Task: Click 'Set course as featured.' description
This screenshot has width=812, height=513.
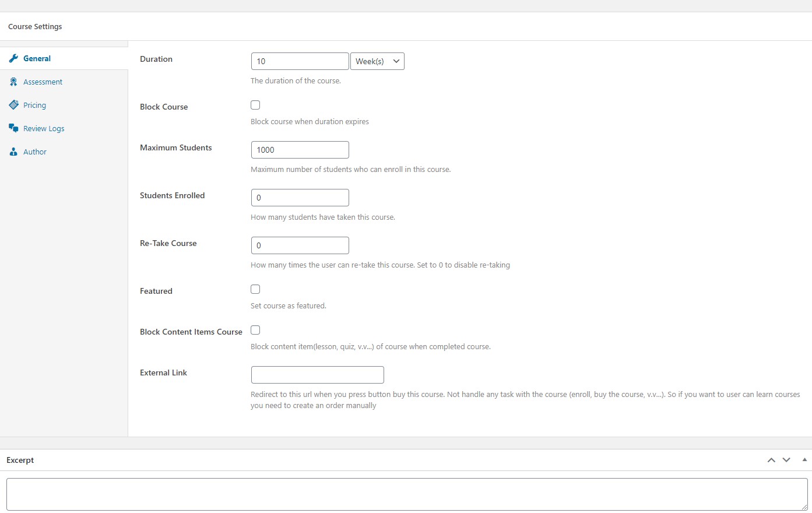Action: 289,306
